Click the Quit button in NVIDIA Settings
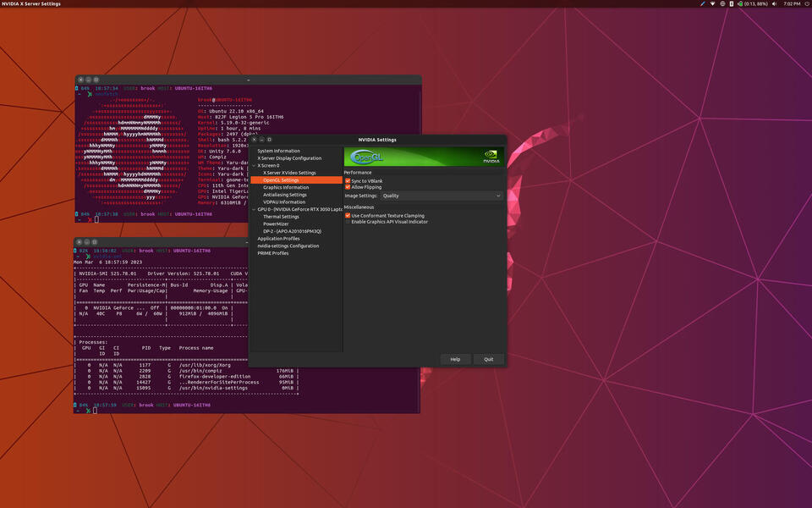This screenshot has width=812, height=508. (488, 359)
